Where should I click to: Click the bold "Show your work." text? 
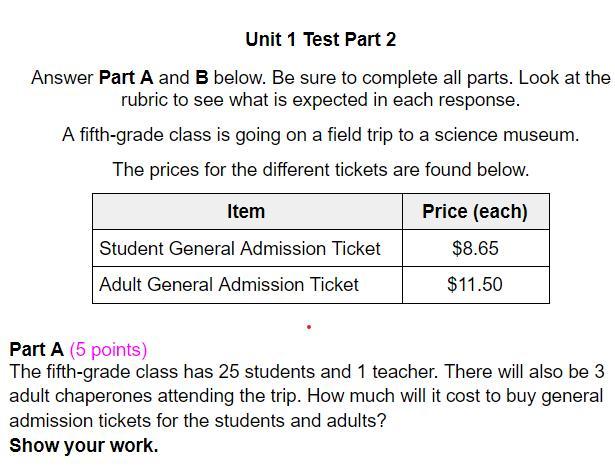point(84,446)
